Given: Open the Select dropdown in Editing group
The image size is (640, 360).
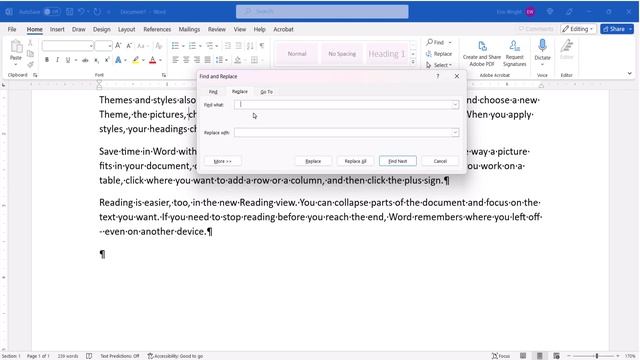Looking at the screenshot, I should (439, 65).
